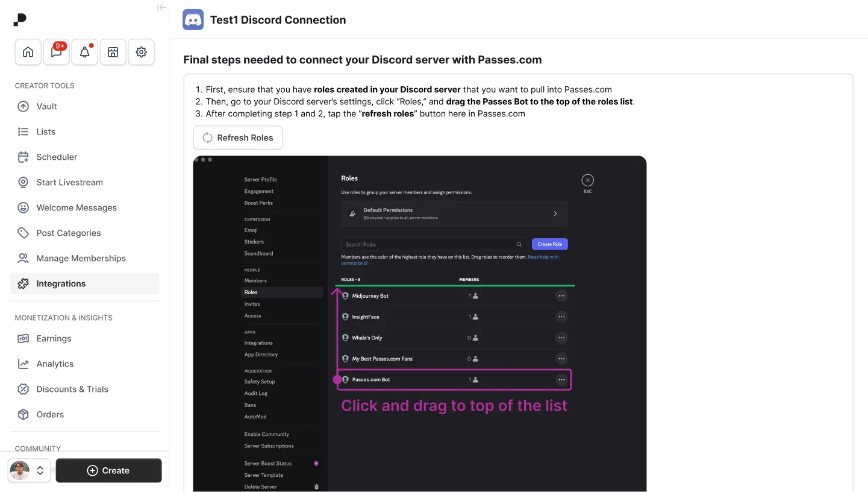The width and height of the screenshot is (868, 492).
Task: Check notifications using the bell icon
Action: (84, 52)
